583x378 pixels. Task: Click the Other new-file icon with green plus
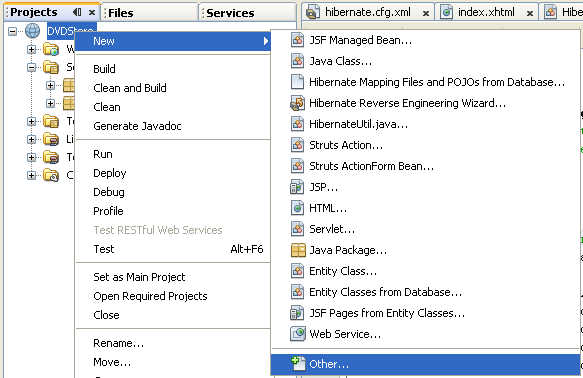(x=298, y=364)
